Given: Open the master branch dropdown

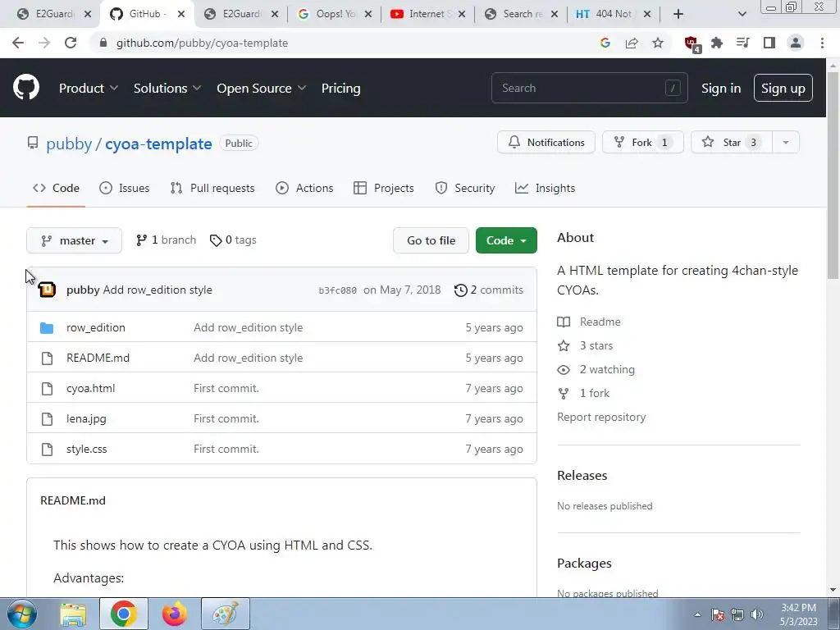Looking at the screenshot, I should [x=75, y=240].
